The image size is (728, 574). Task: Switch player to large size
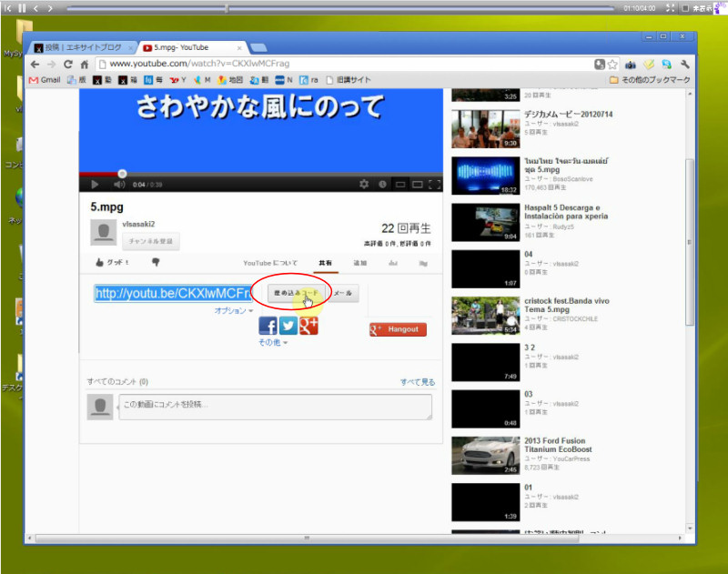[x=418, y=185]
